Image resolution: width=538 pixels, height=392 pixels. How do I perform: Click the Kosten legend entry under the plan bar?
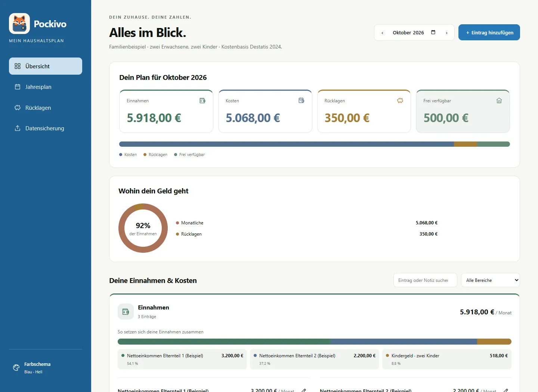pos(128,155)
